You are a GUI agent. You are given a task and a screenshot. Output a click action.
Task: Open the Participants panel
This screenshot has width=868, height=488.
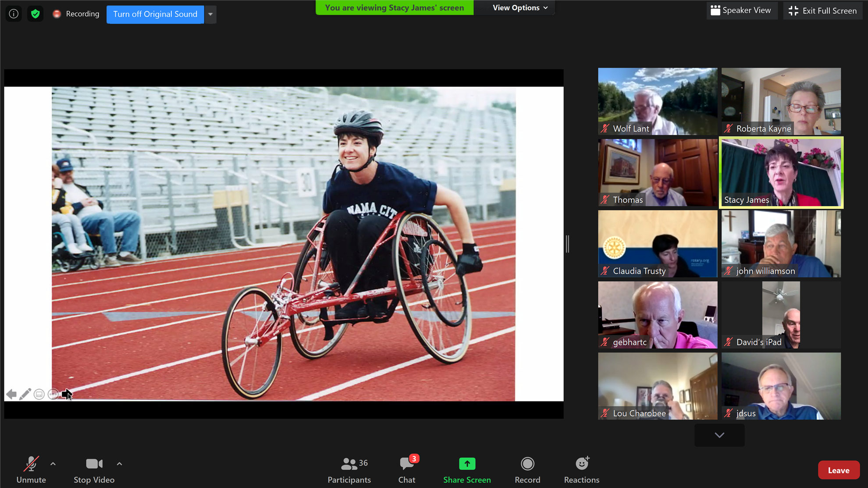pos(349,470)
